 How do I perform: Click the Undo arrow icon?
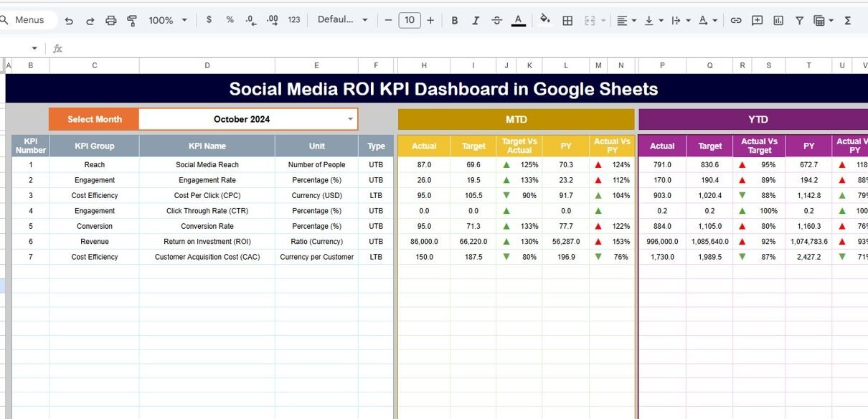[x=69, y=21]
